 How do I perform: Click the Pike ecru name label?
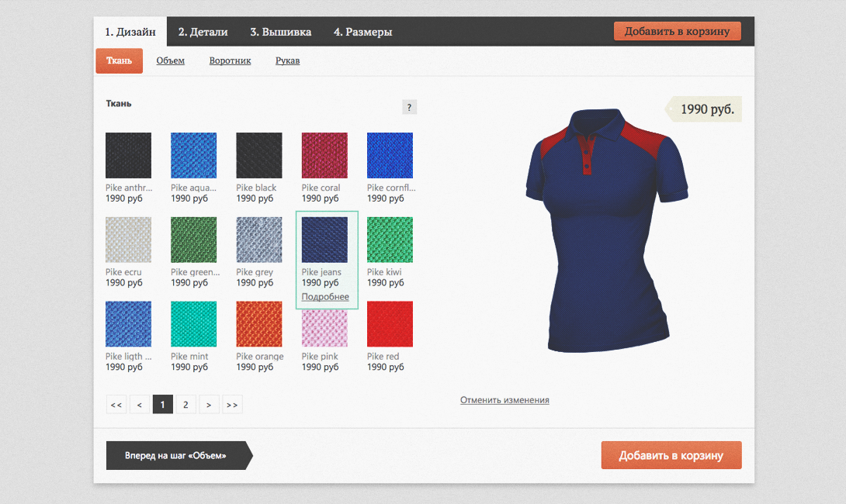pos(123,272)
